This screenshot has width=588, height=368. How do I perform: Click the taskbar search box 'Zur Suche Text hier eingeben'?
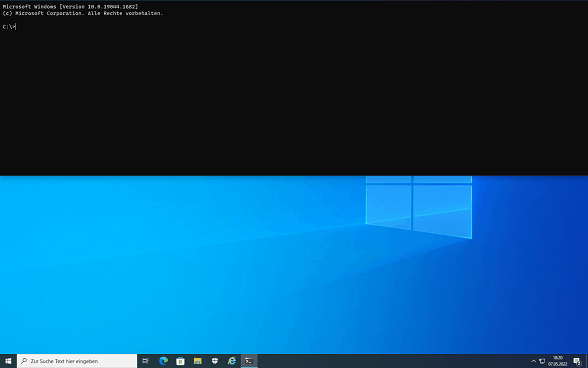[x=77, y=361]
